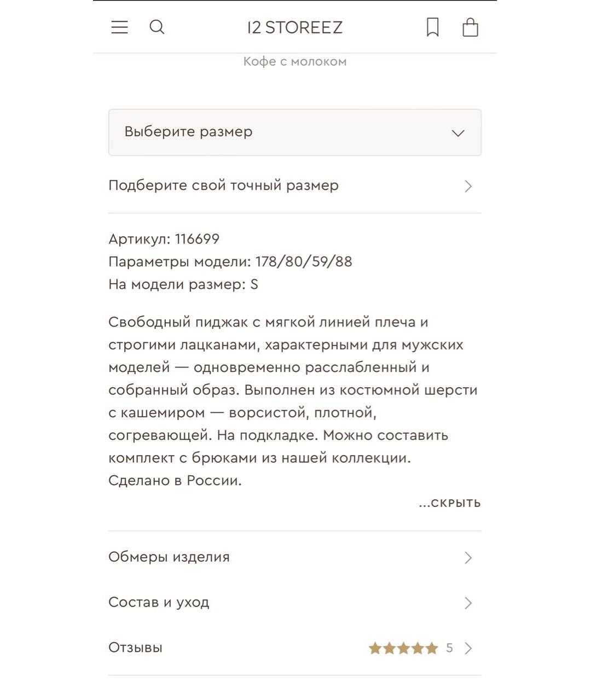Click the chevron next to the review count

pos(468,649)
